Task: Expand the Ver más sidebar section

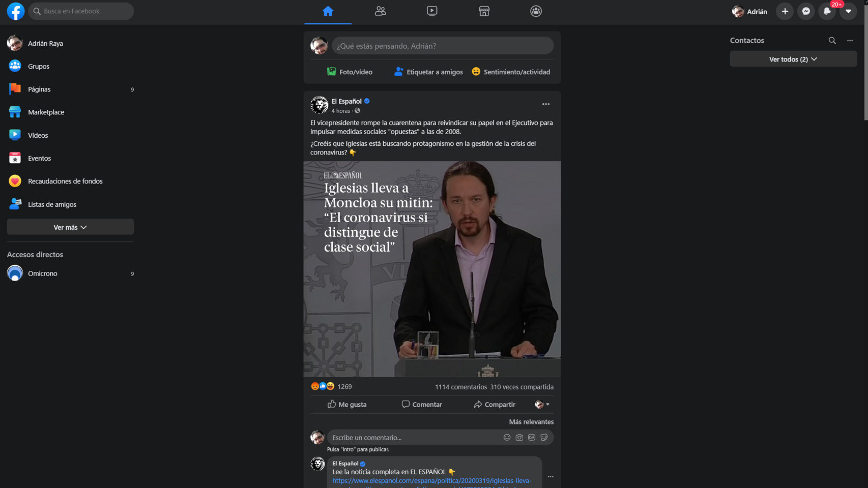Action: [70, 227]
